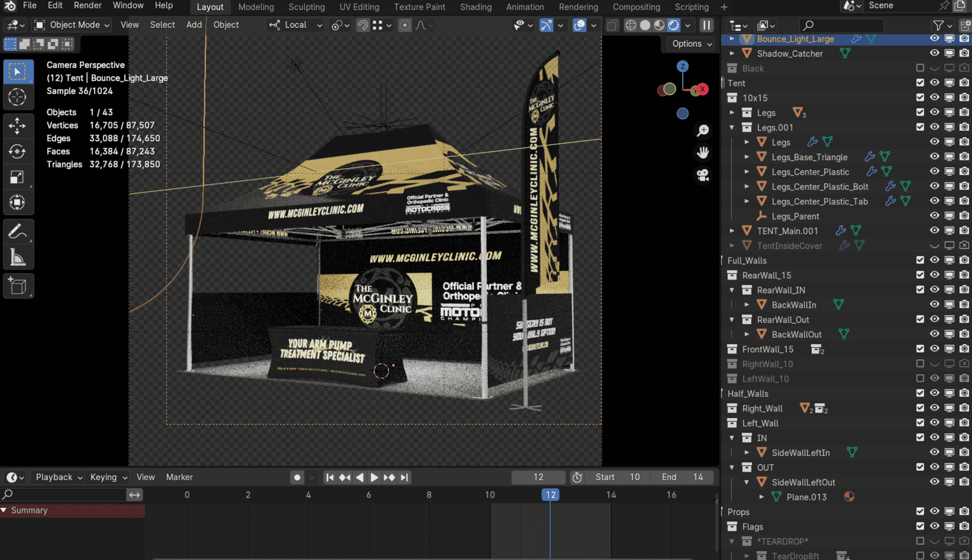Image resolution: width=972 pixels, height=560 pixels.
Task: Hide Shadow_Catcher with its eye icon
Action: (934, 53)
